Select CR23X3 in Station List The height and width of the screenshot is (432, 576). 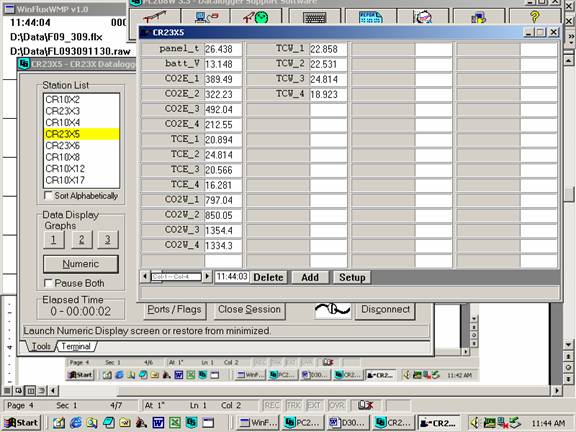(82, 111)
